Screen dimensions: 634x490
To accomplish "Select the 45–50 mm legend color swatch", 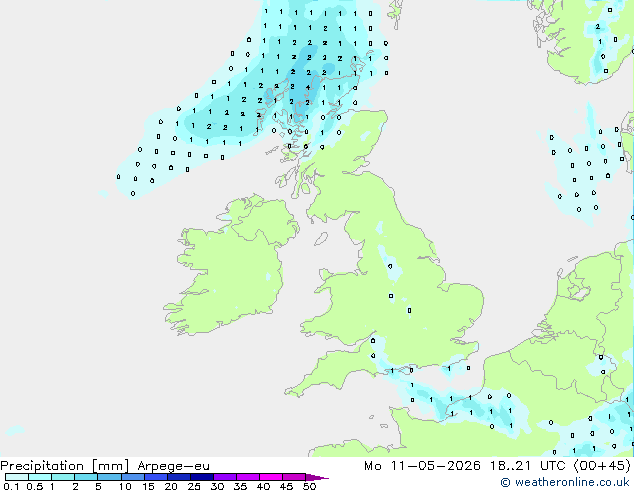I will [294, 477].
